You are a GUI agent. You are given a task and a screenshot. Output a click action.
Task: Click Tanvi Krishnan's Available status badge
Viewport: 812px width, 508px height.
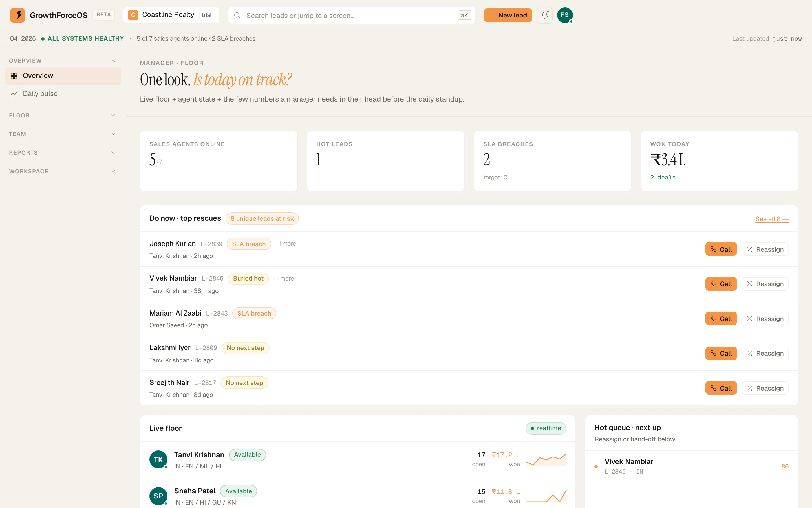click(x=247, y=455)
